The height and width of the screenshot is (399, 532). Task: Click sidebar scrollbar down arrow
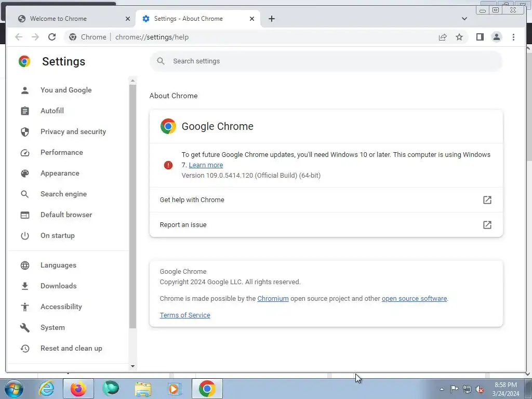(132, 366)
